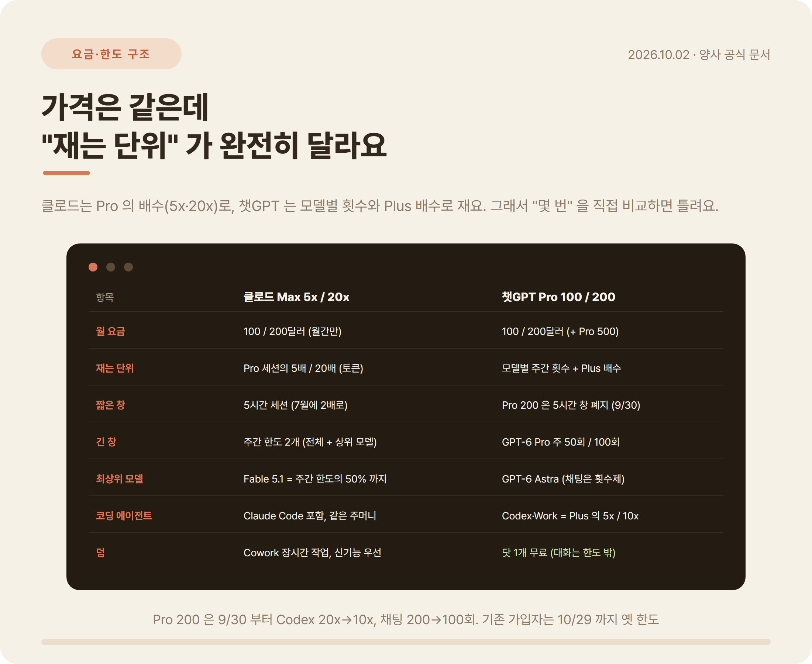Click the cell '100 / 200달러 (+ Pro 500)'
Viewport: 812px width, 664px height.
tap(560, 331)
